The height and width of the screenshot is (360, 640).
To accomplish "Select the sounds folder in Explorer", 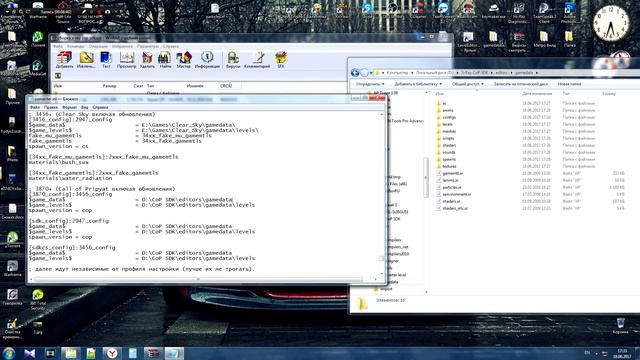I will [x=449, y=152].
